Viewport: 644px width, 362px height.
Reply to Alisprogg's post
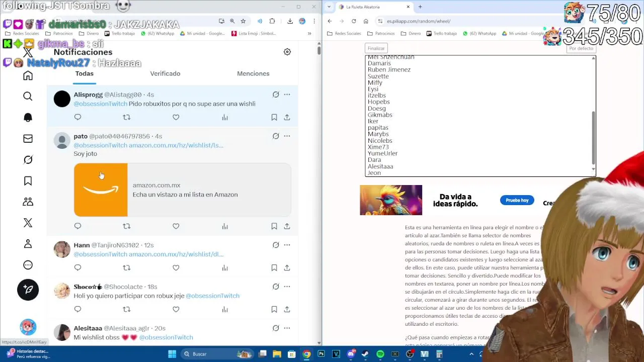point(77,117)
